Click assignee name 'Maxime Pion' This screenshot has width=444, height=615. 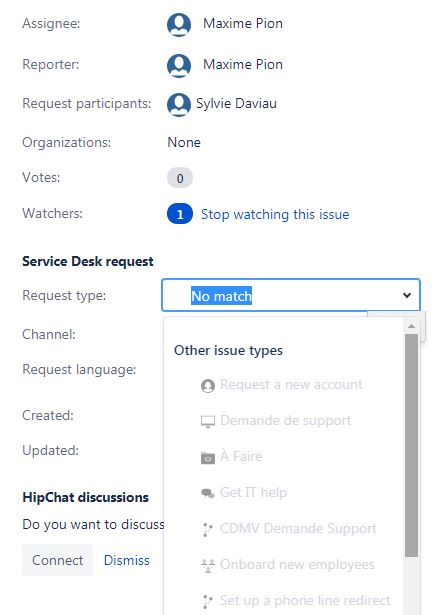coord(243,24)
